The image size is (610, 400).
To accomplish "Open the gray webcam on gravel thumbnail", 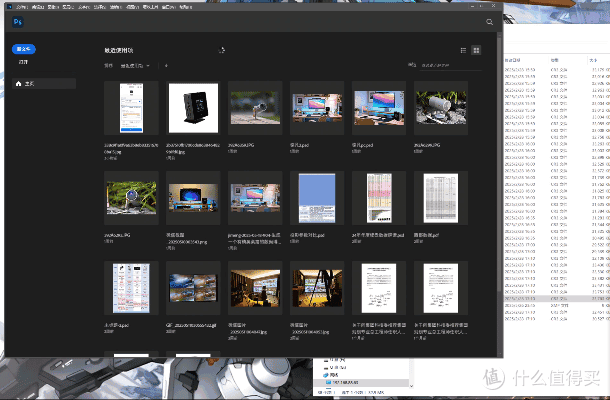I will pyautogui.click(x=441, y=108).
